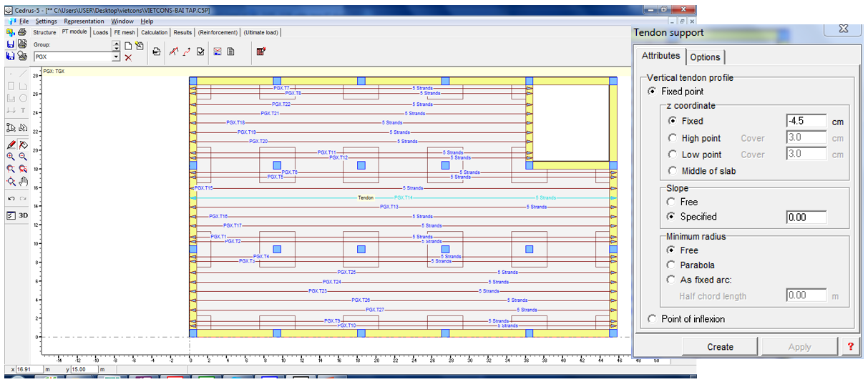Click the Group spinner arrows
Screen dimensions: 868x382
point(117,45)
